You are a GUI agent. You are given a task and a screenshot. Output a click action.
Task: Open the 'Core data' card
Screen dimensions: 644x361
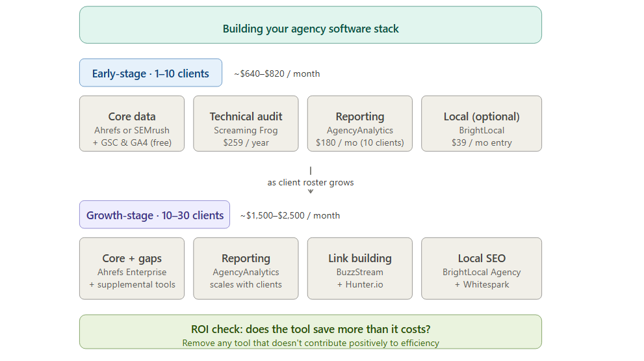pyautogui.click(x=132, y=124)
